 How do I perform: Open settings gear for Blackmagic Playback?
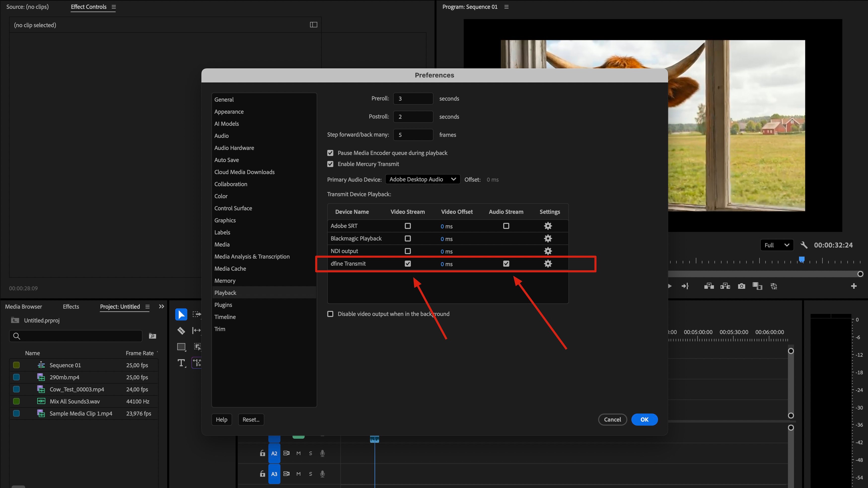tap(548, 238)
